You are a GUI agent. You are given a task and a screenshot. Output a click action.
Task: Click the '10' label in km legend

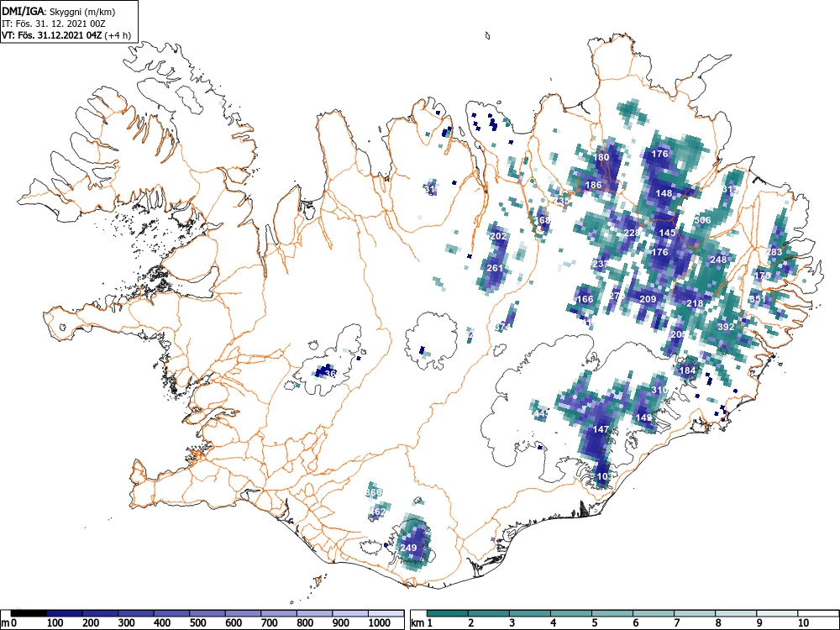(x=802, y=622)
